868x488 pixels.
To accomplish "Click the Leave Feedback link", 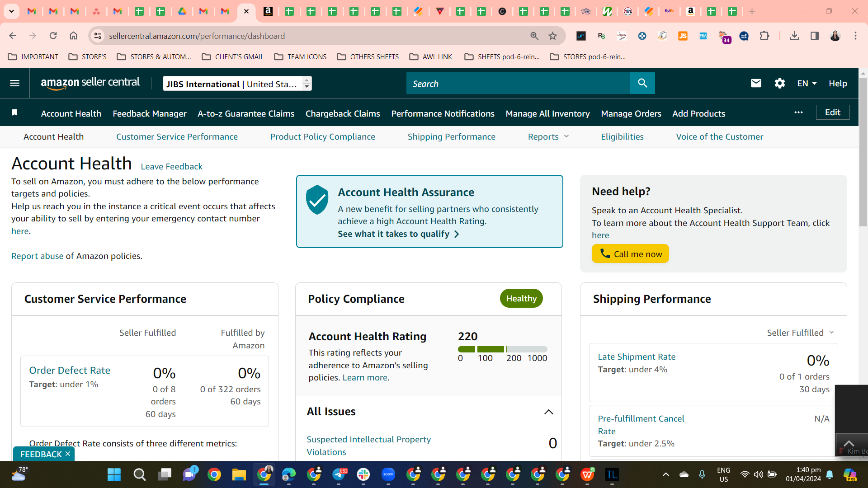I will coord(171,166).
